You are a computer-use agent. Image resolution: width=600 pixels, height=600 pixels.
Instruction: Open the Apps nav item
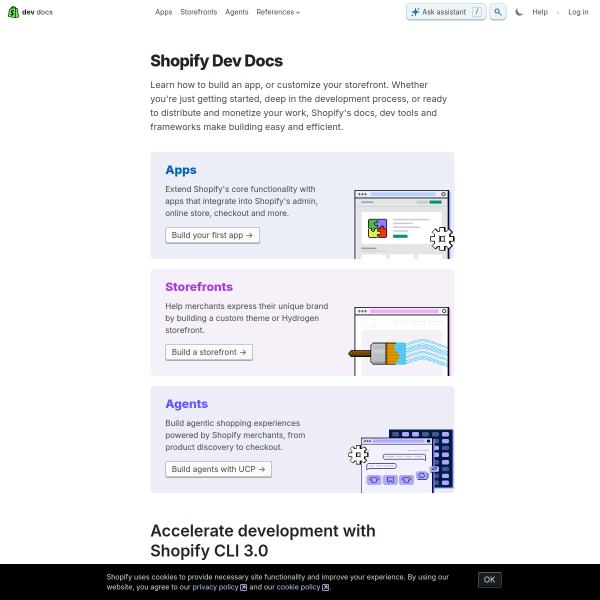(x=164, y=12)
